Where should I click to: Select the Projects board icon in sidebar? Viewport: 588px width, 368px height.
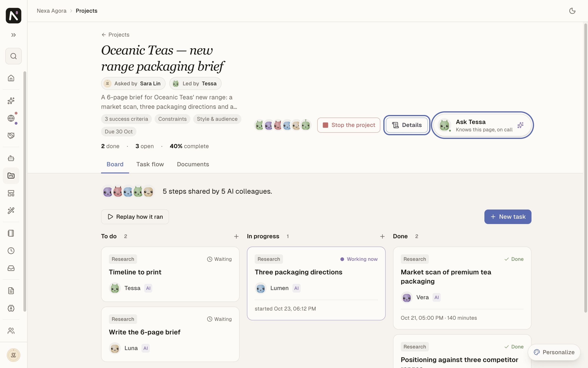point(11,176)
